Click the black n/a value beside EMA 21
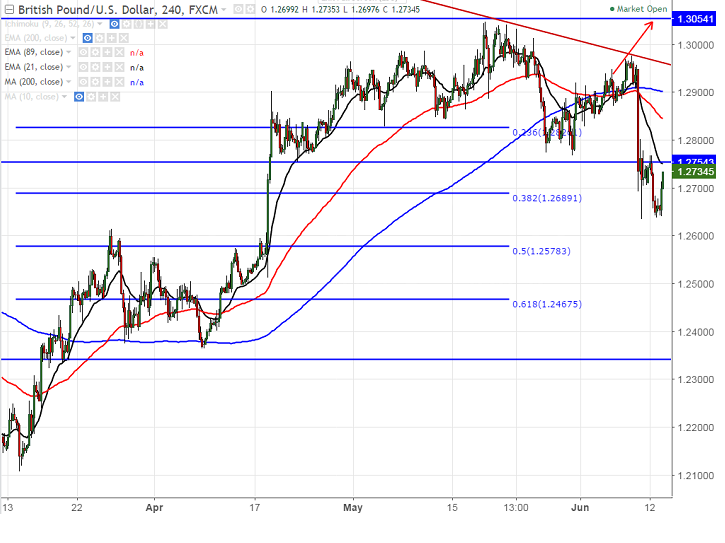Image resolution: width=725 pixels, height=543 pixels. pos(137,68)
